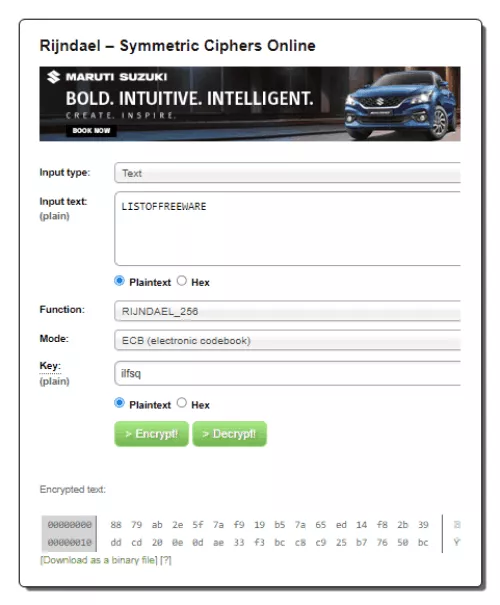Click the input text area containing LISTOFFREEWARE
This screenshot has width=500, height=605.
click(x=287, y=228)
